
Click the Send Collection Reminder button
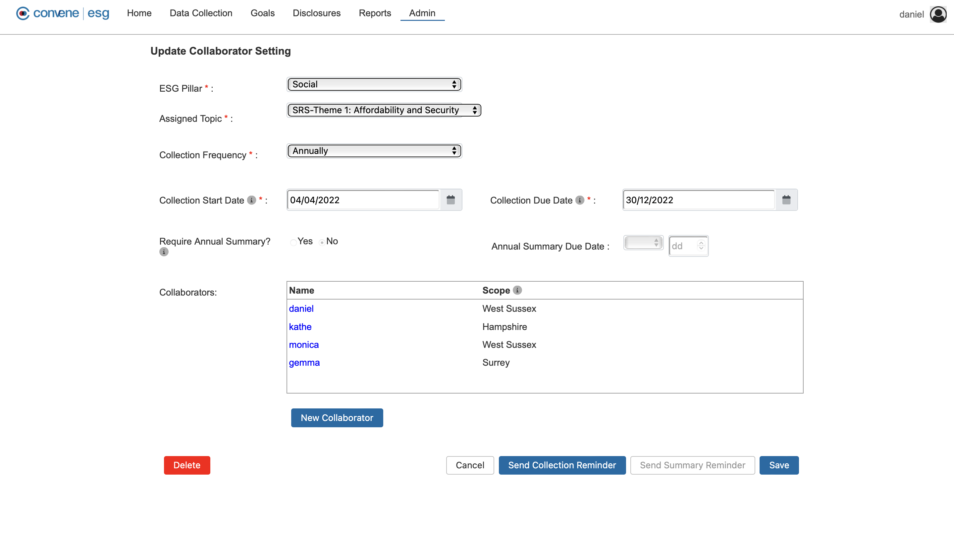pos(561,465)
